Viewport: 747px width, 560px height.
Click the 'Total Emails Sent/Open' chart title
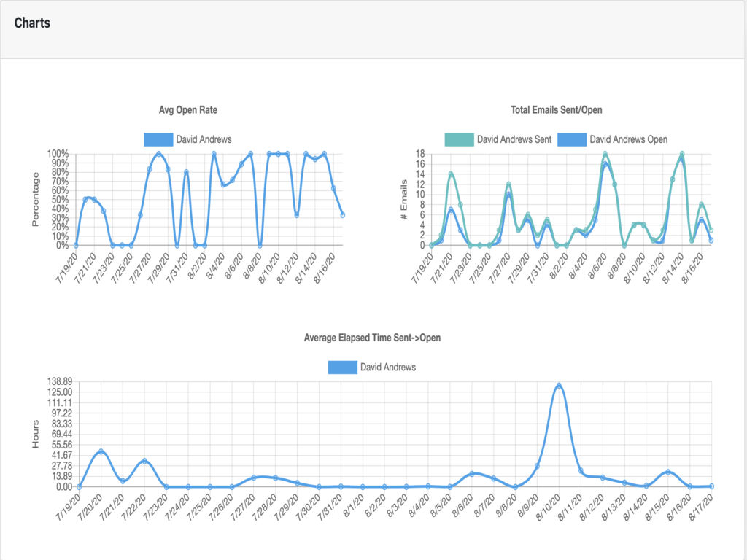coord(557,109)
